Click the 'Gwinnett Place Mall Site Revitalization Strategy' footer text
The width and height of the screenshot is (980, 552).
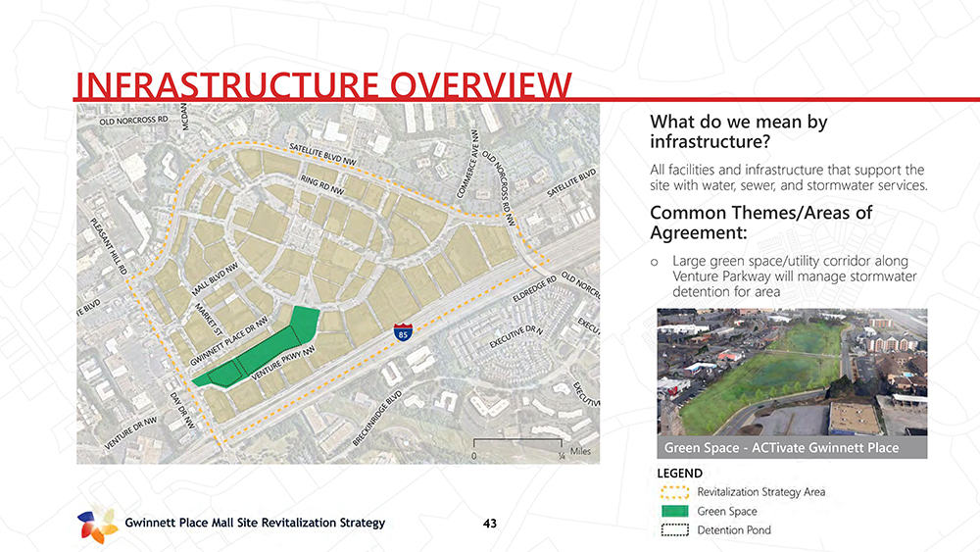255,524
